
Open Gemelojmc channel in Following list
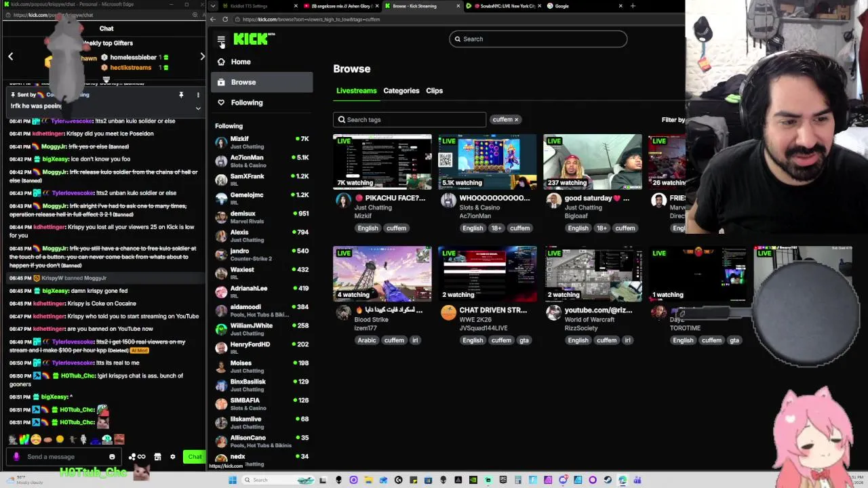(x=261, y=199)
